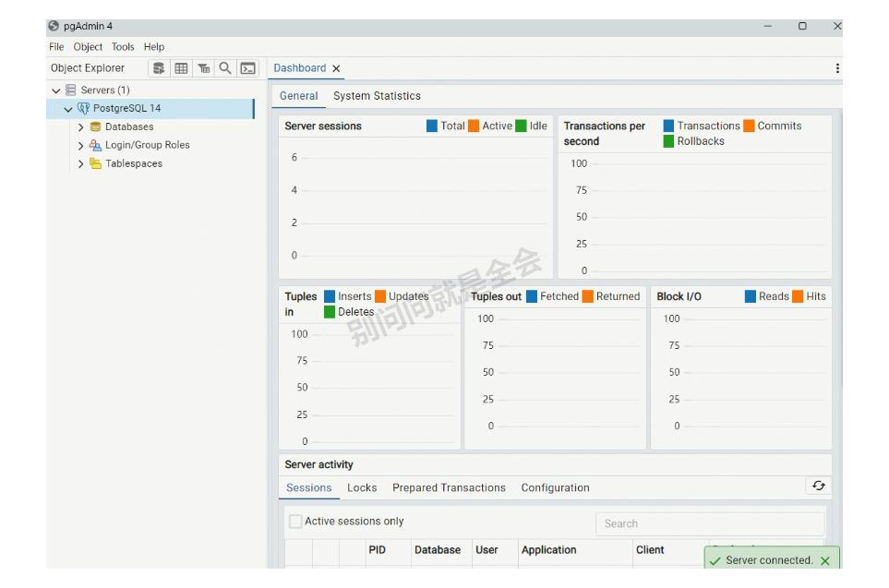Click the green Idle legend swatch
The image size is (889, 588).
(x=521, y=126)
